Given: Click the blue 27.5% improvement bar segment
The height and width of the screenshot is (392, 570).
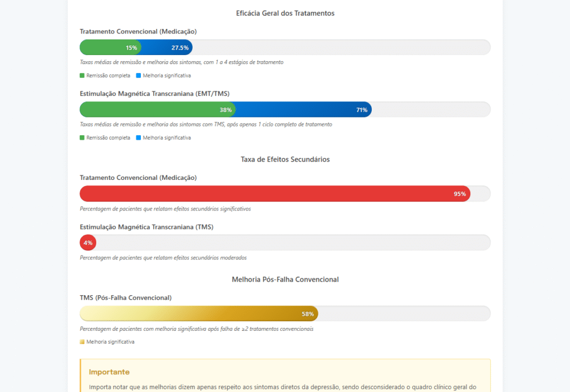Looking at the screenshot, I should click(x=167, y=47).
